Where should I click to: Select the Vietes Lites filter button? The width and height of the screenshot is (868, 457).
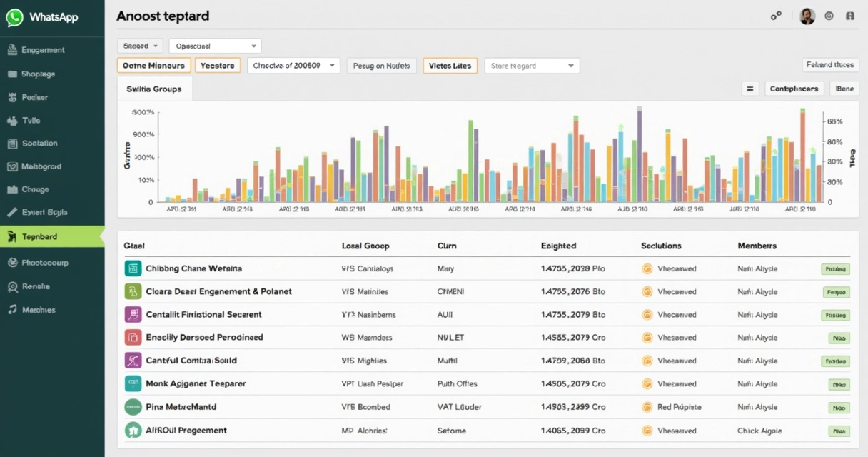pyautogui.click(x=450, y=66)
